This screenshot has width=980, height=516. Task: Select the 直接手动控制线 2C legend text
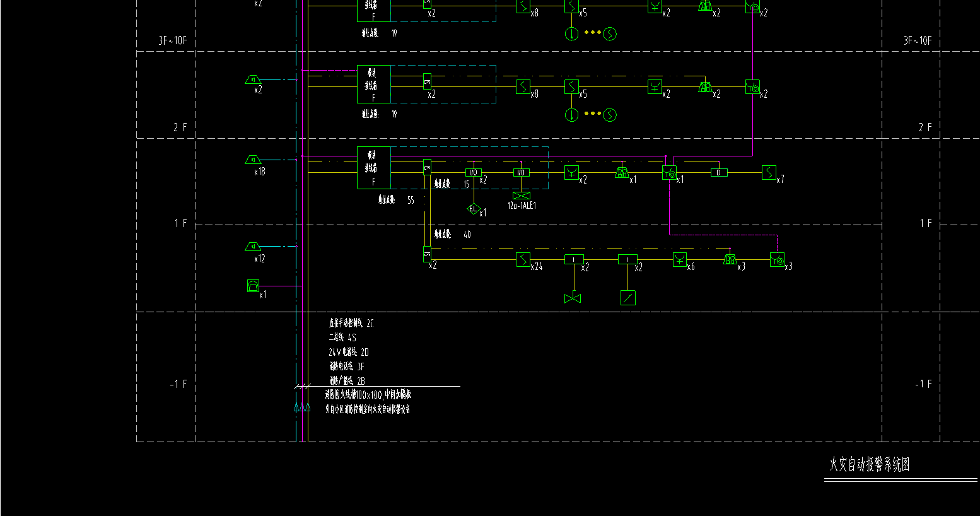(351, 323)
